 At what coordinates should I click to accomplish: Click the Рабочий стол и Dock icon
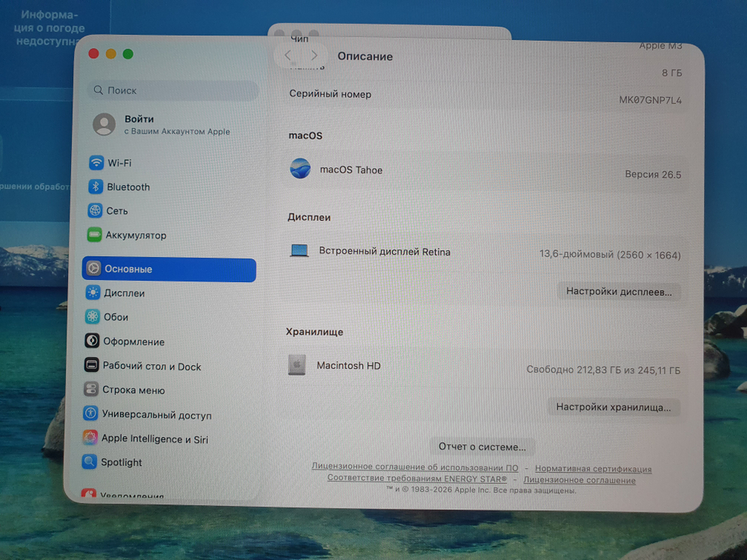(x=91, y=365)
